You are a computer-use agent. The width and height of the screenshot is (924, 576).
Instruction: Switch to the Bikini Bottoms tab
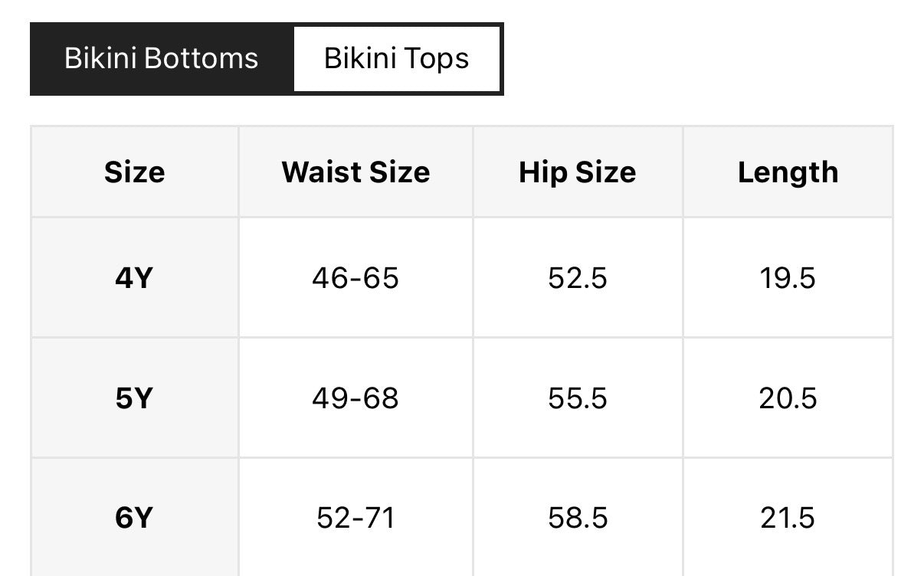coord(162,59)
